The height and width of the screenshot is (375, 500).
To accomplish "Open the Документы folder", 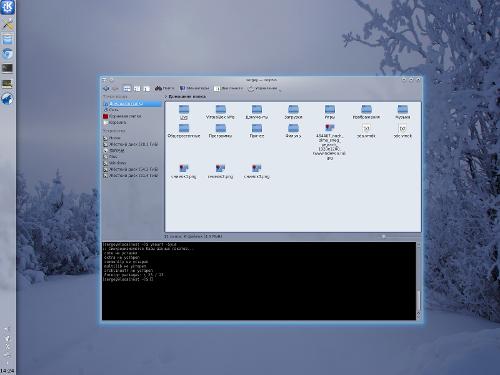I will click(257, 112).
